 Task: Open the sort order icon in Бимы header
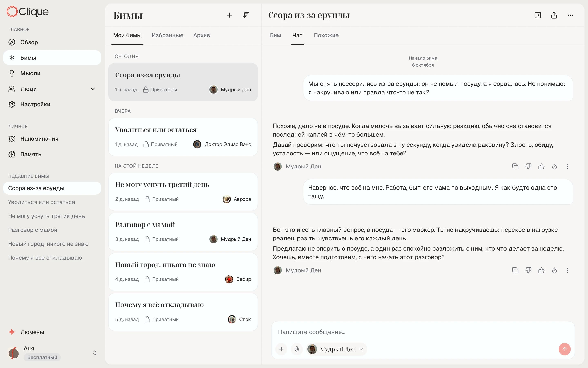pyautogui.click(x=246, y=15)
